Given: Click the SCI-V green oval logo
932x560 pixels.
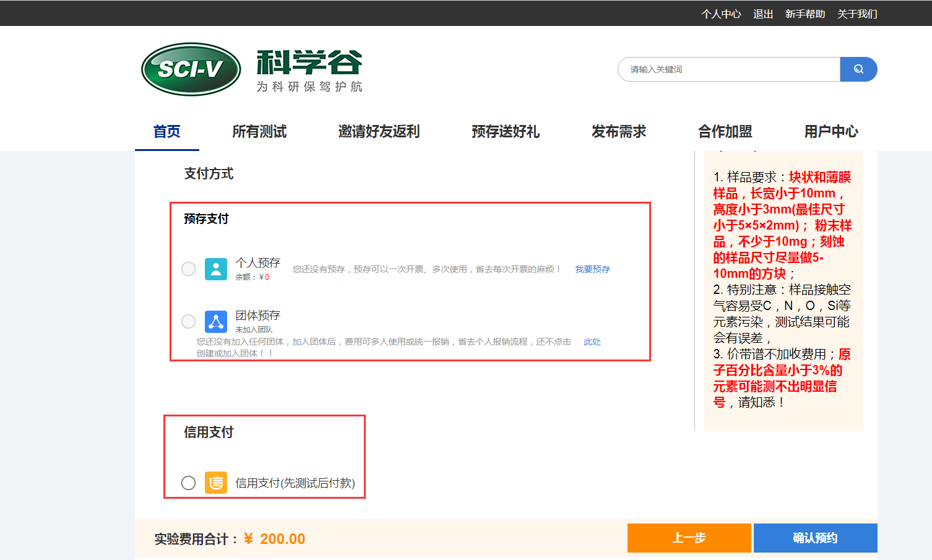Looking at the screenshot, I should click(x=191, y=69).
